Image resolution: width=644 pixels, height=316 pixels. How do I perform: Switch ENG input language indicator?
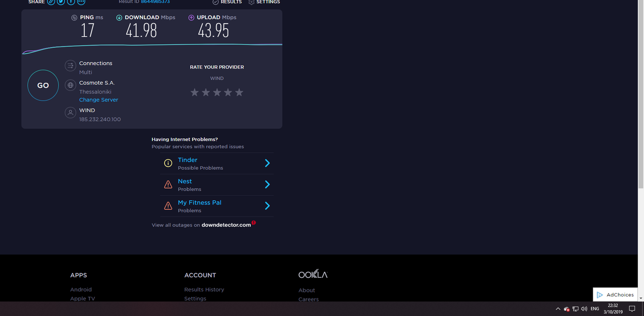595,309
